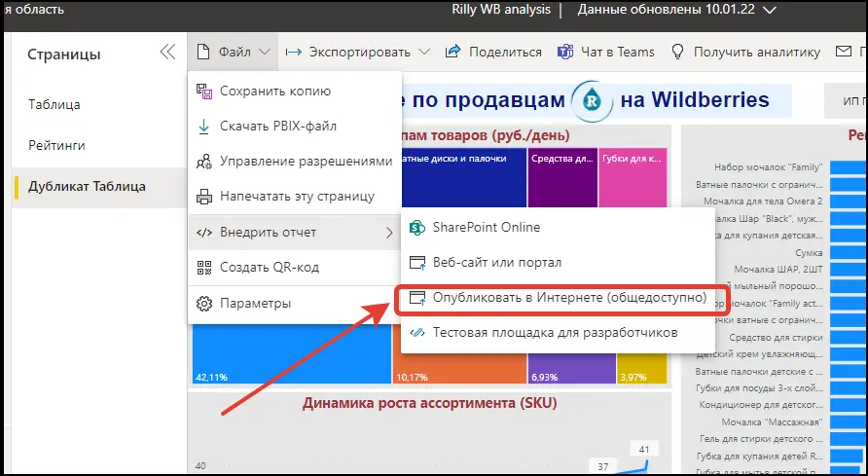Image resolution: width=868 pixels, height=476 pixels.
Task: Click the SharePoint logo icon
Action: pos(416,228)
